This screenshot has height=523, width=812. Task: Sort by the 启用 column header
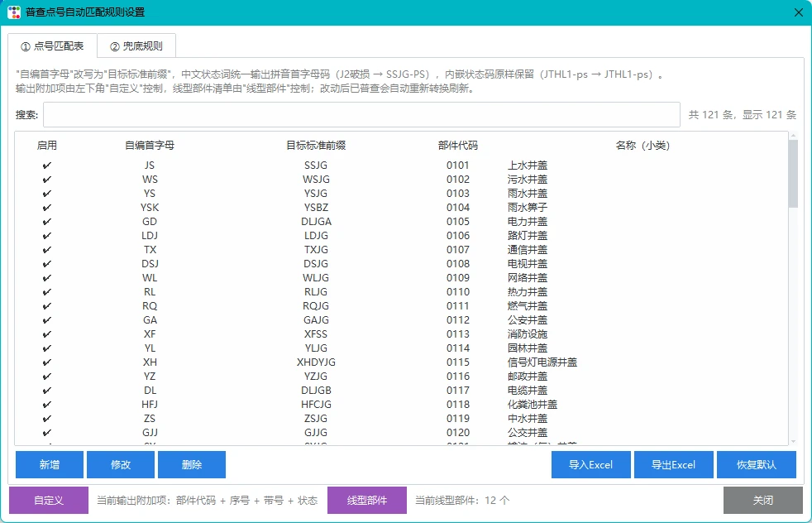pos(46,146)
